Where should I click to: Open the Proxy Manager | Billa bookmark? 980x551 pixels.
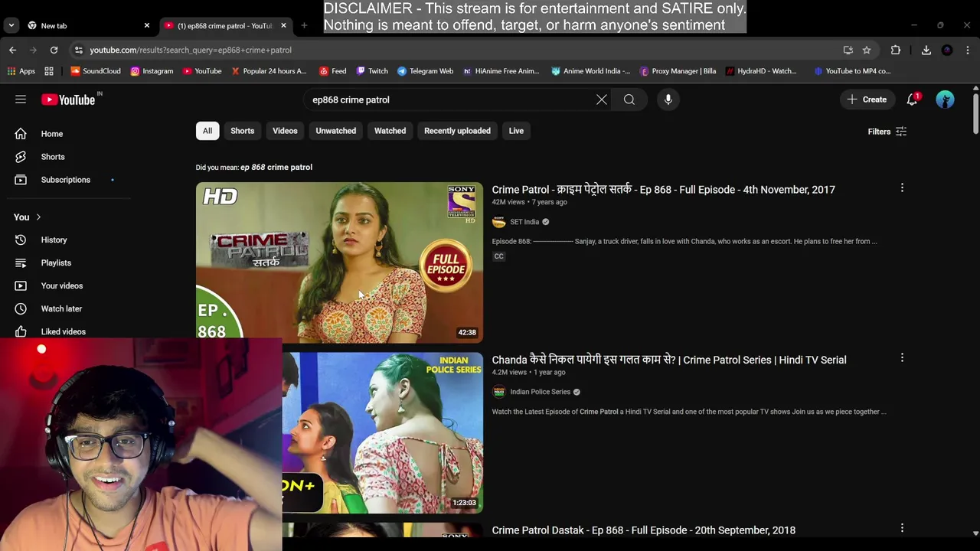(x=678, y=71)
